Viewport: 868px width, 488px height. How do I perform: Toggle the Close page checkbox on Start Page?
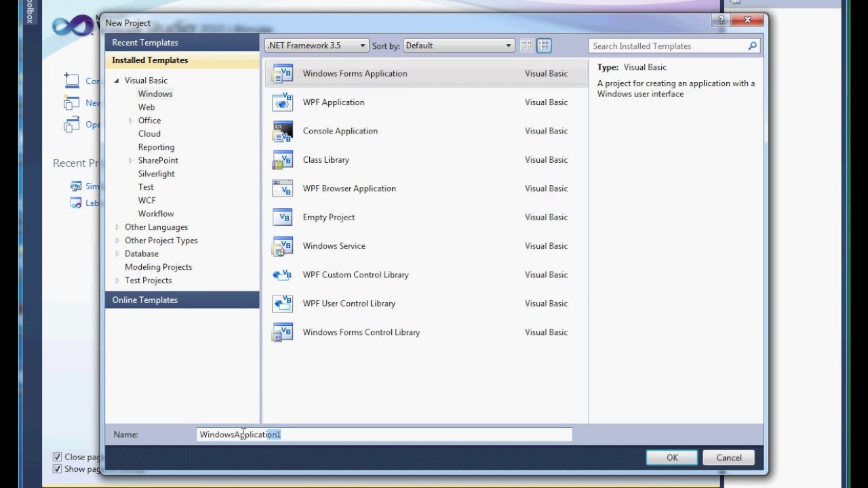coord(57,457)
